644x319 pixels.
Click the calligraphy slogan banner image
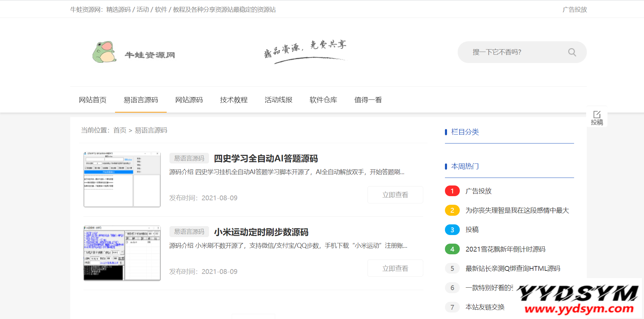(305, 52)
